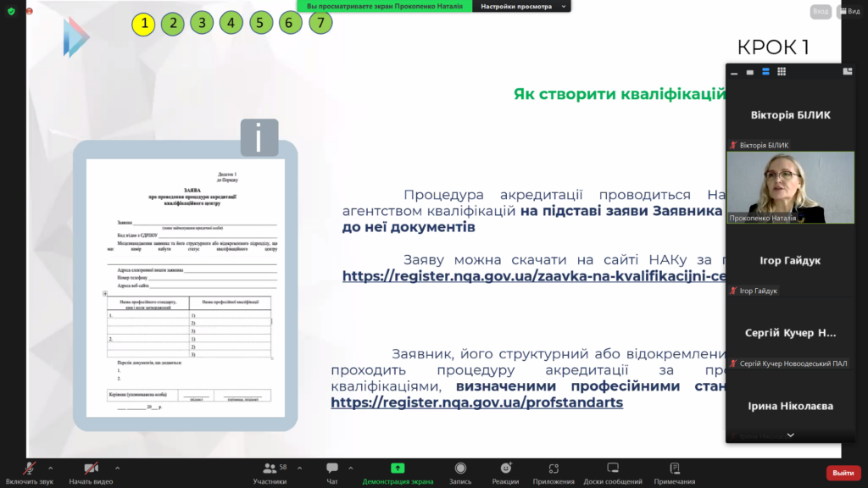
Task: Start video with the camera button
Action: pyautogui.click(x=91, y=472)
